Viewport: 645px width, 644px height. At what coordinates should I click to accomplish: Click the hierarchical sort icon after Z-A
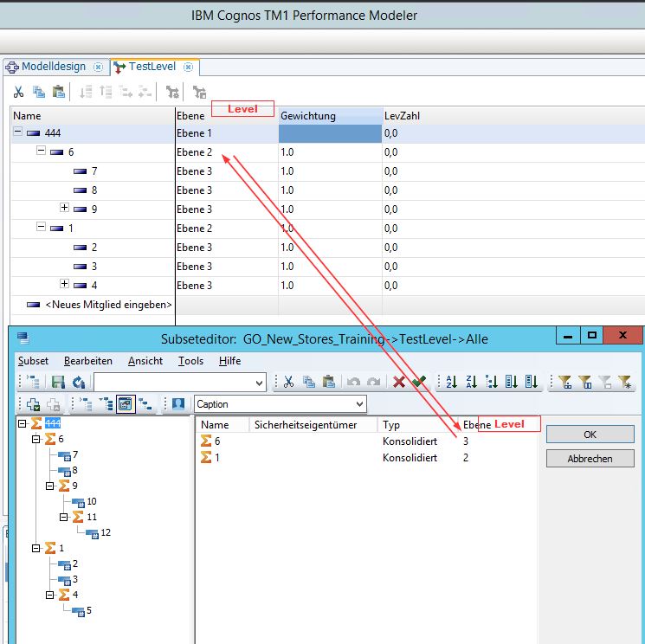click(492, 382)
